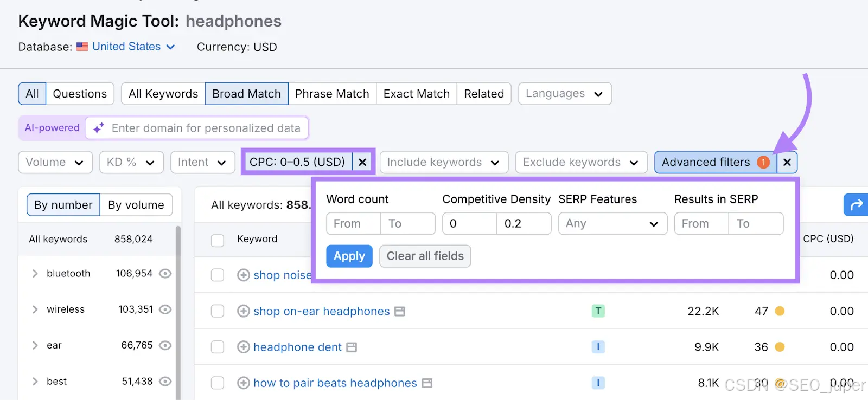This screenshot has height=400, width=868.
Task: Toggle eye icon for bluetooth group
Action: [165, 274]
